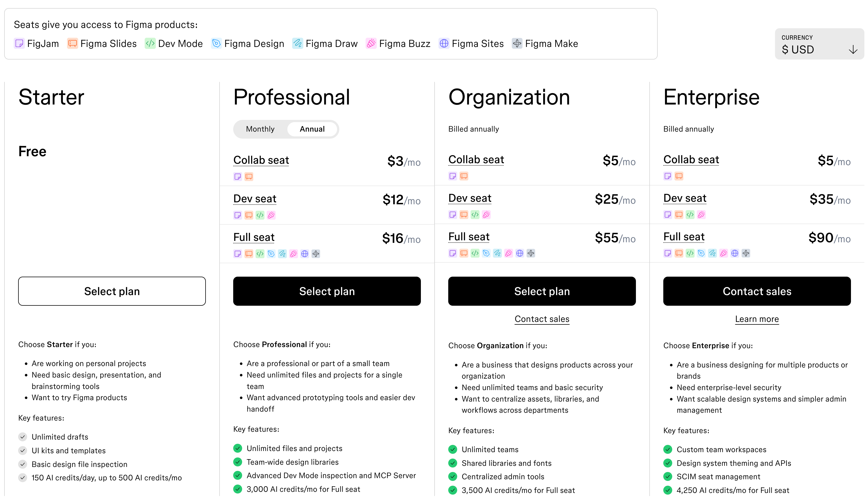The width and height of the screenshot is (868, 503).
Task: Click Contact sales under Organization Select plan
Action: [x=542, y=319]
